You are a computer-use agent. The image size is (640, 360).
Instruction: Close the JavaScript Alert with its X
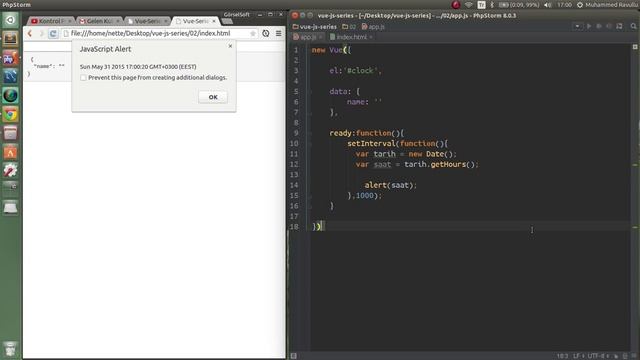[x=230, y=46]
